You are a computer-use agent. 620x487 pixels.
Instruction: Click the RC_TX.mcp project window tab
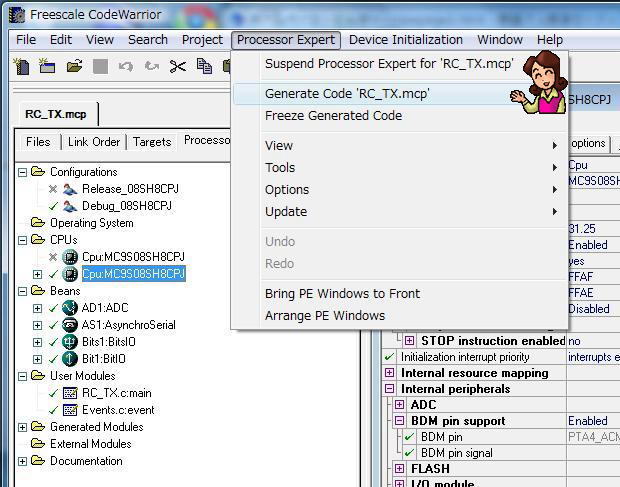tap(56, 114)
